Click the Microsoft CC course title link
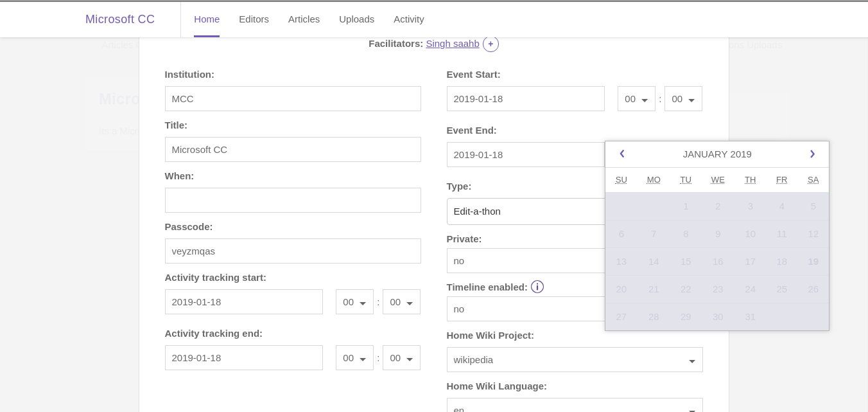868x412 pixels. pos(120,19)
